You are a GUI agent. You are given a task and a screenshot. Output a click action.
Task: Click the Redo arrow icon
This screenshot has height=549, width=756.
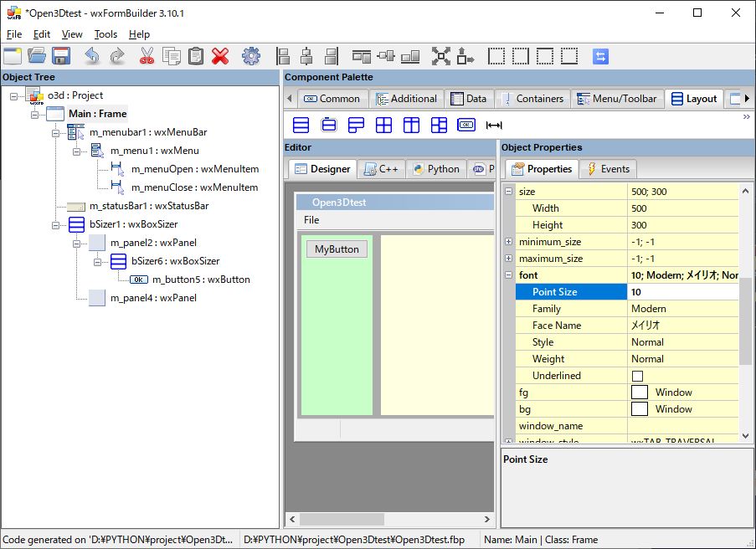click(117, 56)
